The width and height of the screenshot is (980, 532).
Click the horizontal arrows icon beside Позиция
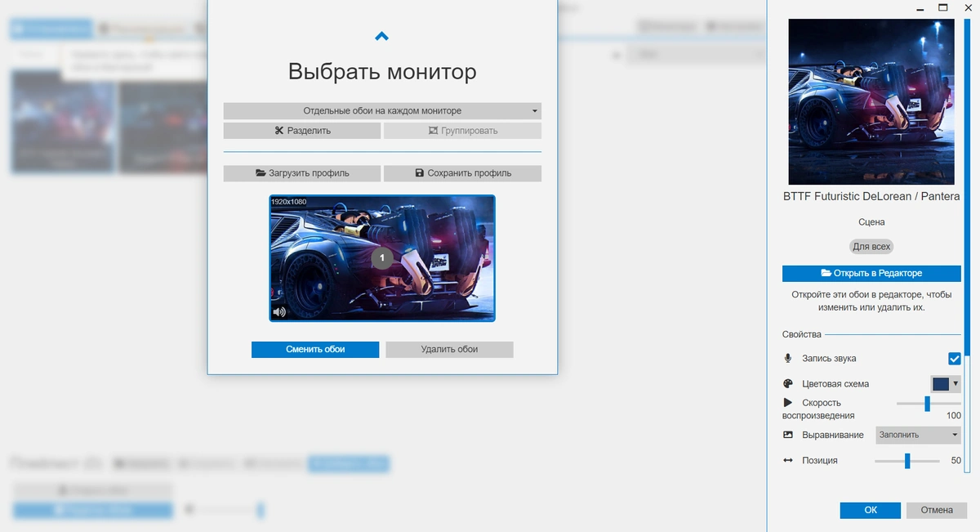[788, 461]
